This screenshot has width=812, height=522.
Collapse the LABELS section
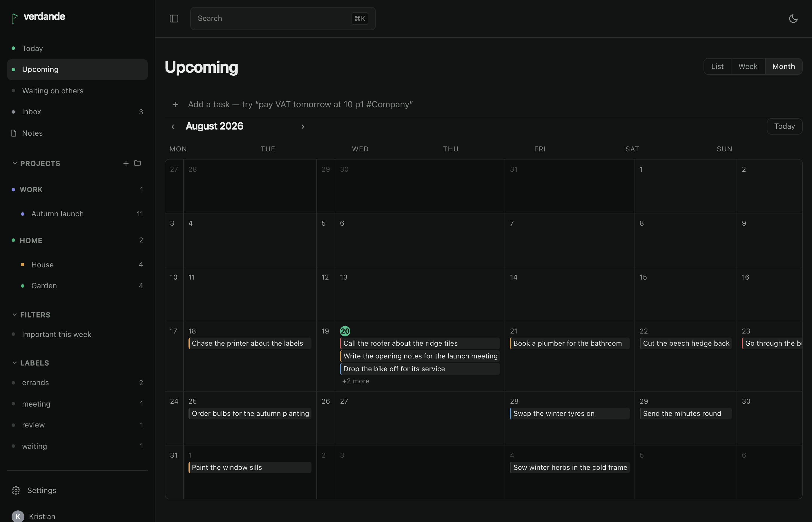coord(14,363)
